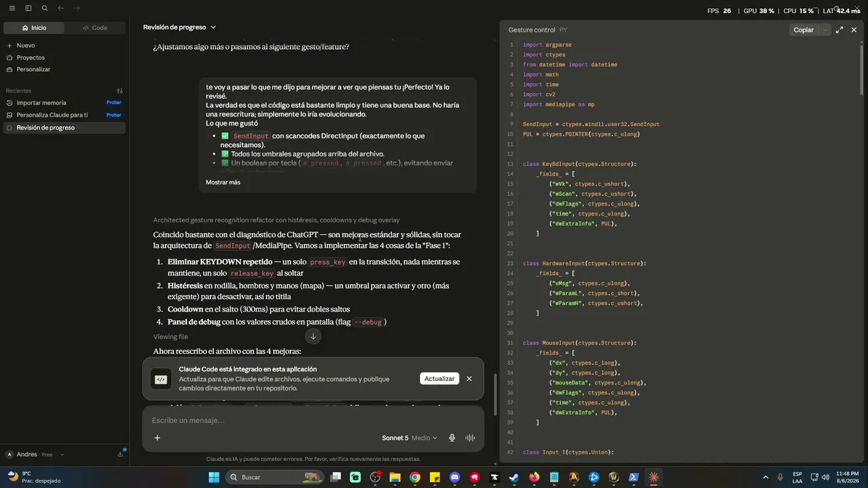Viewport: 868px width, 488px height.
Task: Show hidden system tray icons
Action: 766,477
